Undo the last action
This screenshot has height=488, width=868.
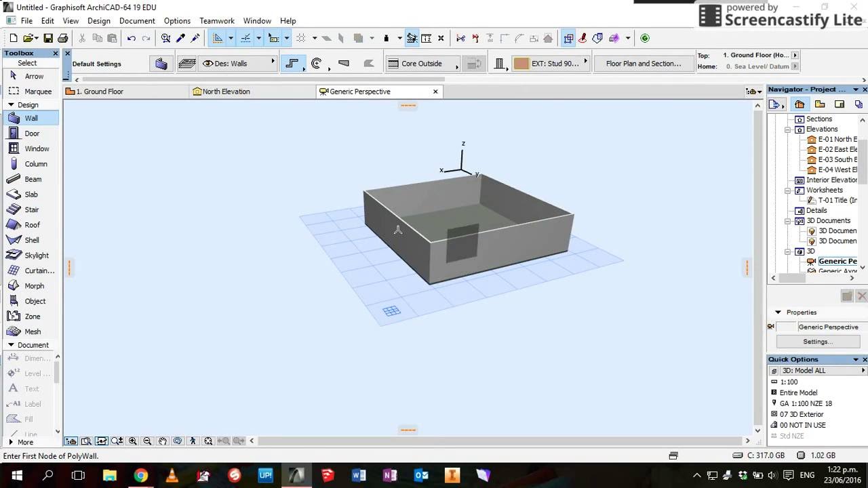pyautogui.click(x=131, y=38)
